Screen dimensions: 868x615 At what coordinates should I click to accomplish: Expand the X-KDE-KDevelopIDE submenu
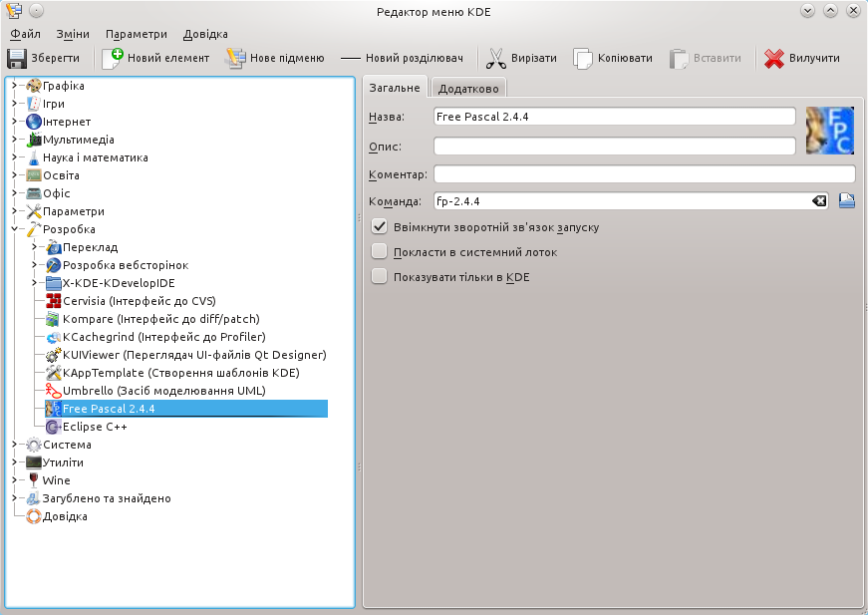[35, 283]
